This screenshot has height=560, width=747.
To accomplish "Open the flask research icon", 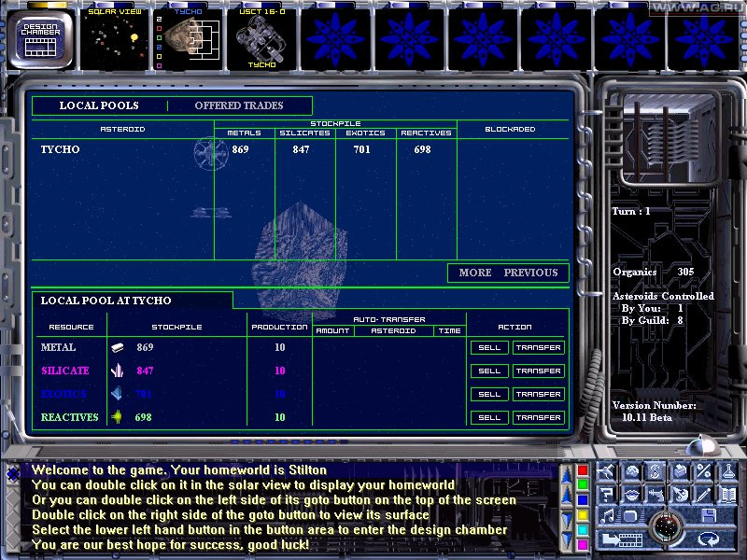I will 728,471.
